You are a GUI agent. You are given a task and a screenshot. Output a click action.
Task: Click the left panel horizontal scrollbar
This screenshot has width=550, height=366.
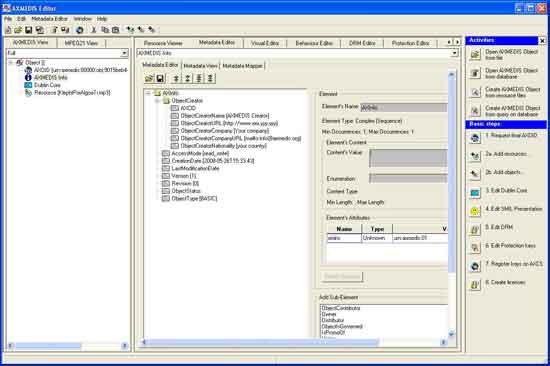(67, 346)
